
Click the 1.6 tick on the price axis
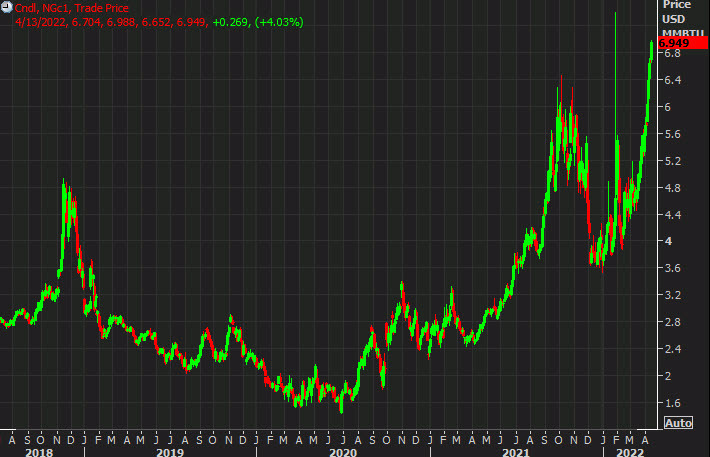[x=672, y=402]
